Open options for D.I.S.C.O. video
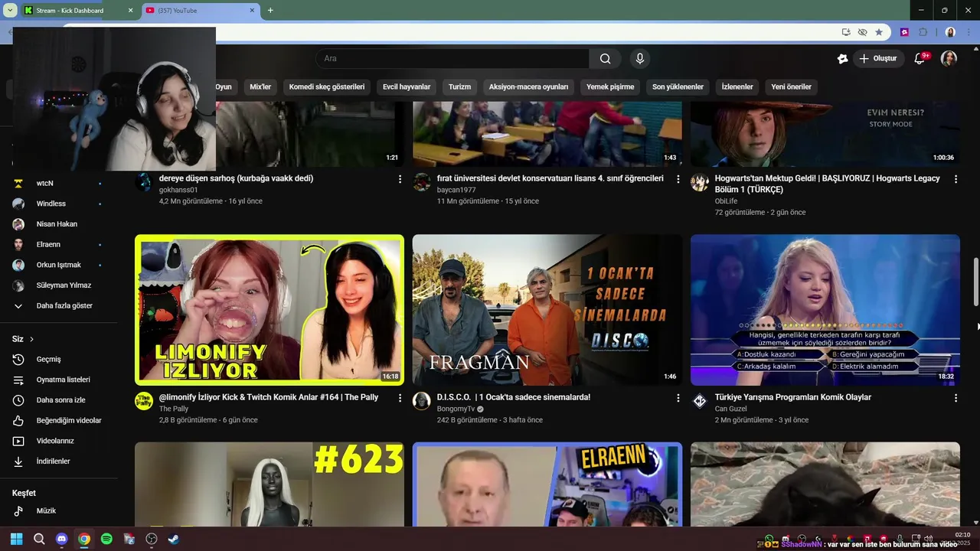Screen dimensions: 980x551 [678, 398]
